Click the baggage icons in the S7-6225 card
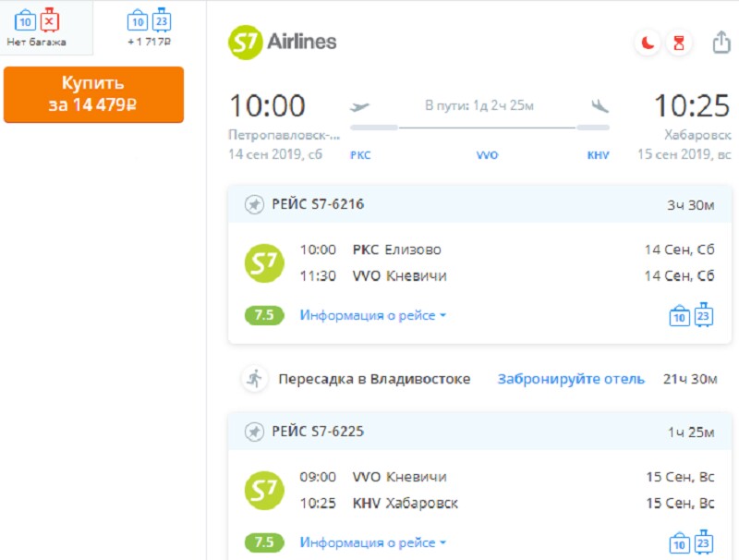The image size is (739, 560). [x=692, y=542]
